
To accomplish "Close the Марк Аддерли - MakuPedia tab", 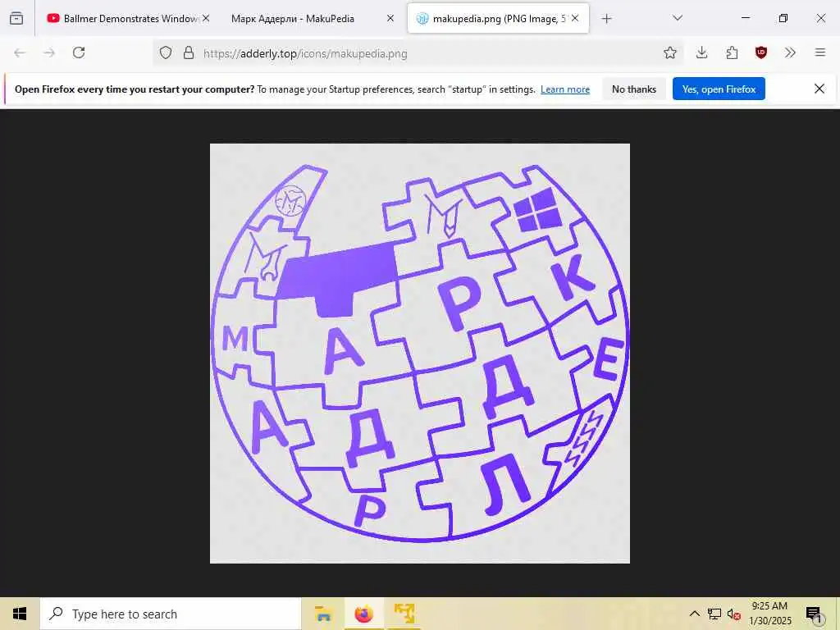I will 390,18.
